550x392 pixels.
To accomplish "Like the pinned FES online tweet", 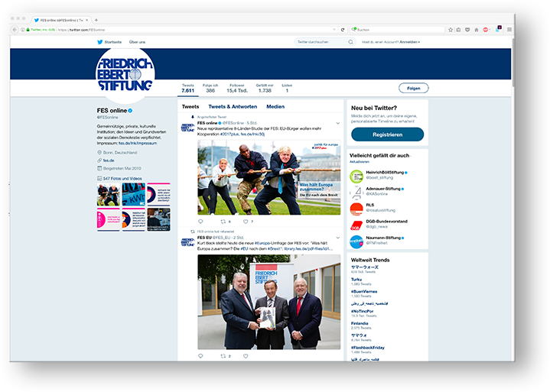I will point(246,222).
